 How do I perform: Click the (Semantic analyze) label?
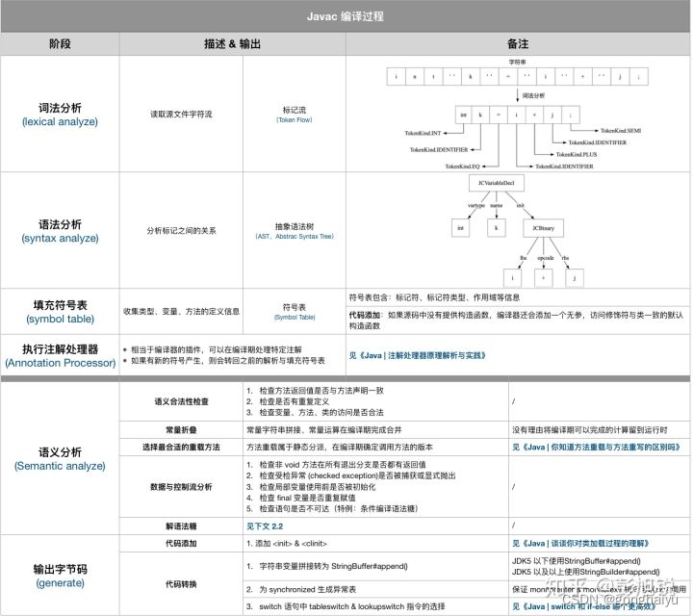click(60, 466)
